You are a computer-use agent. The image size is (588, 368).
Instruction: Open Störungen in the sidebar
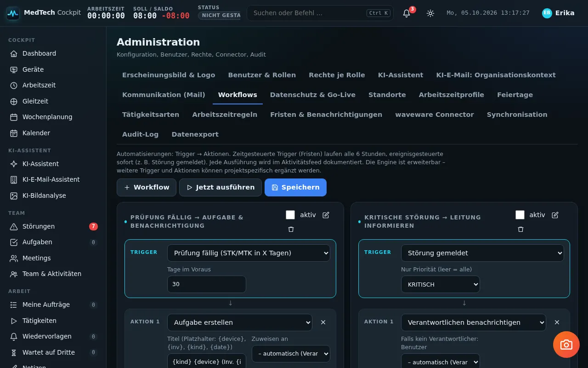coord(53,226)
